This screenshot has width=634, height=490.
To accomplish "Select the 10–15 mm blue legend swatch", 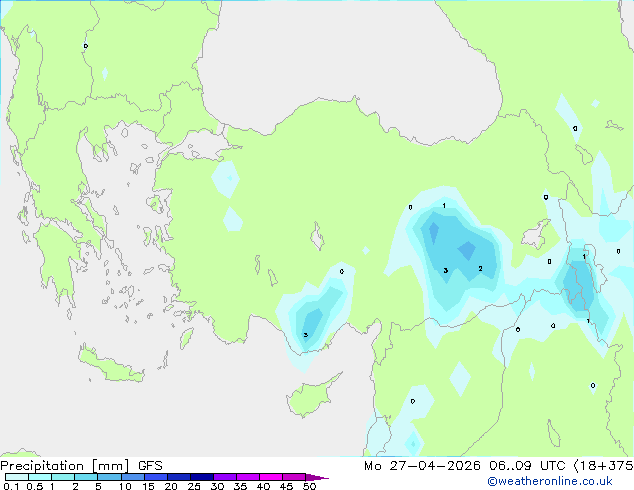I will pyautogui.click(x=132, y=477).
